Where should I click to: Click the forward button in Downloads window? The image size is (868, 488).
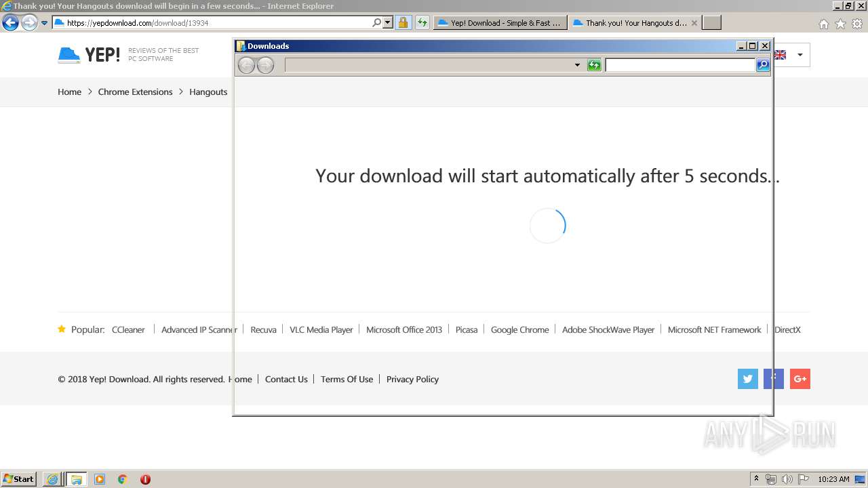pos(265,65)
